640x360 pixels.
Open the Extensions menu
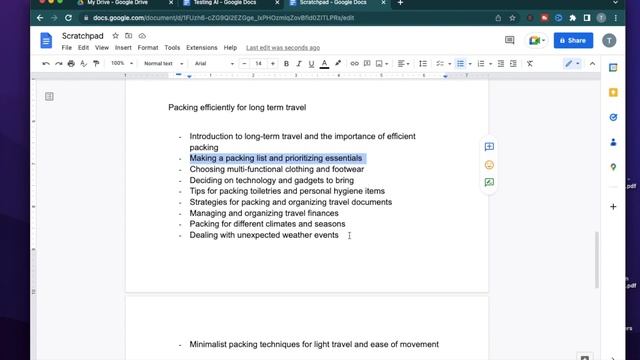202,48
